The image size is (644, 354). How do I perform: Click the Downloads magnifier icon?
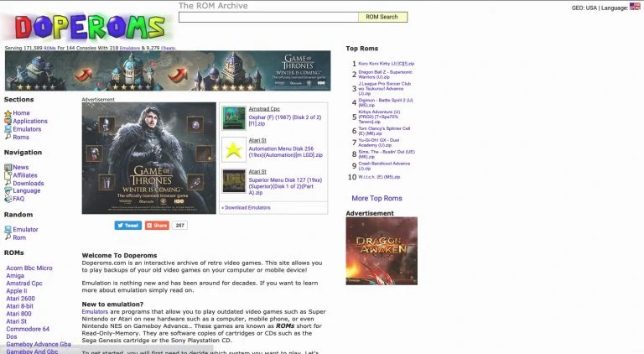[8, 183]
